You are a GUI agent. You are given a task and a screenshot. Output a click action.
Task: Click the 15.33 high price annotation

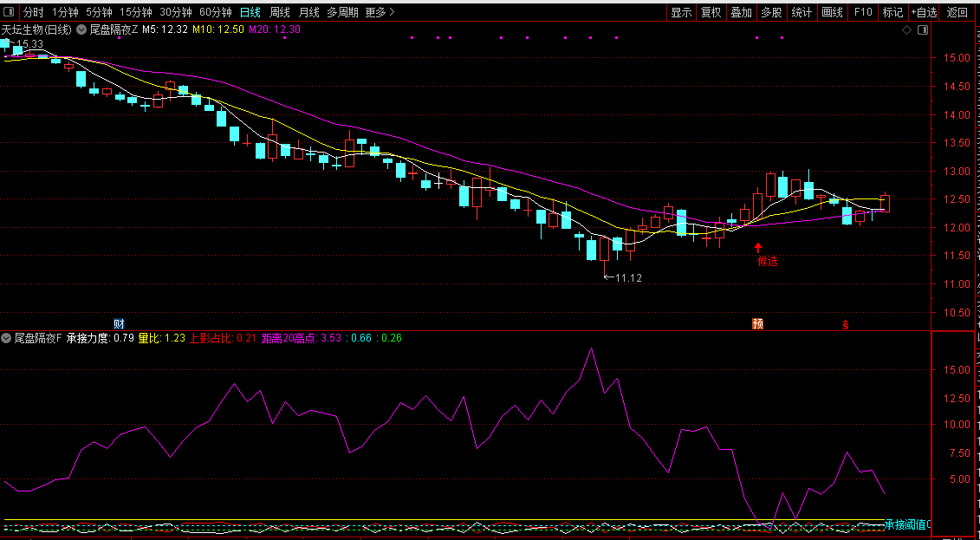tap(29, 43)
